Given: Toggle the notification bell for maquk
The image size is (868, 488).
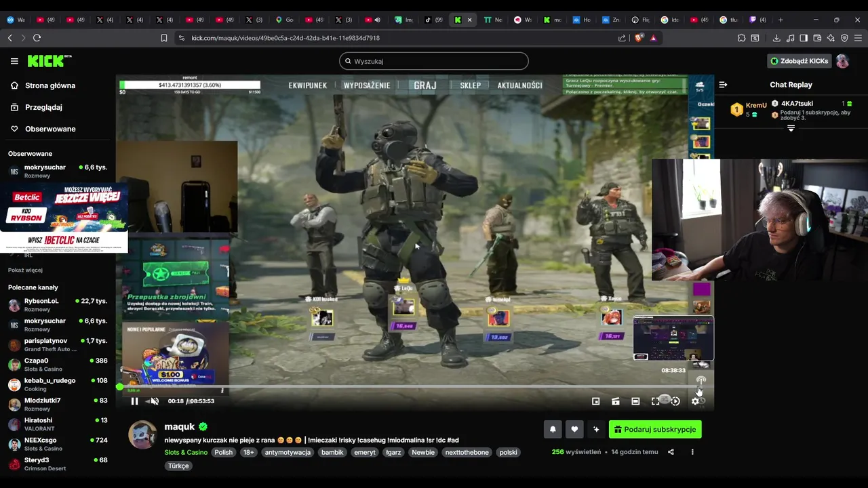Looking at the screenshot, I should pyautogui.click(x=553, y=429).
